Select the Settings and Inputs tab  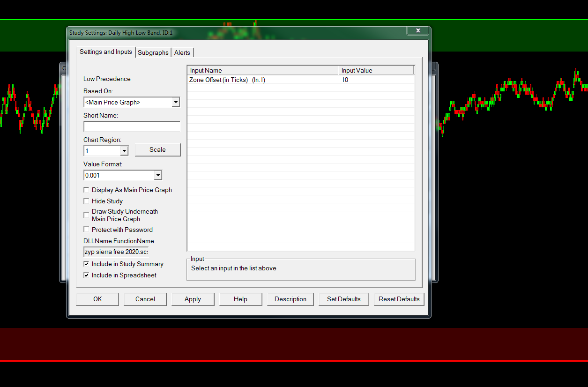[x=106, y=52]
